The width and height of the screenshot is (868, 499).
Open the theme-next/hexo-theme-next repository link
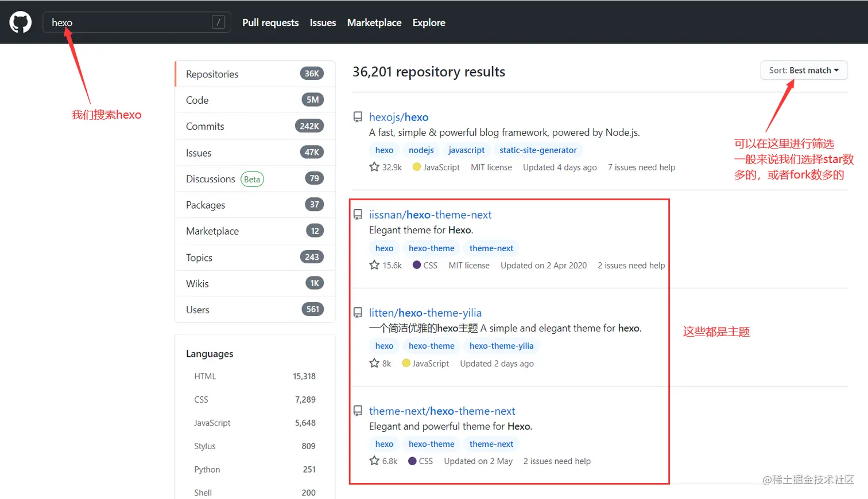[442, 411]
